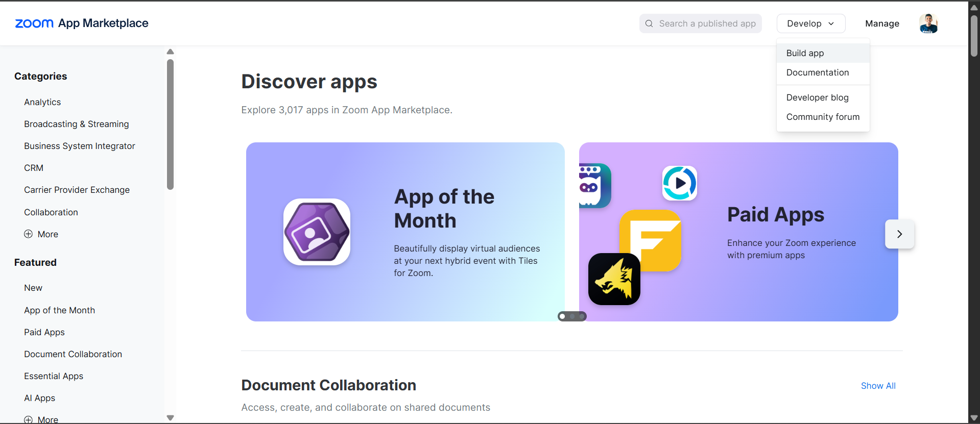Choose Build app from the Develop menu
The width and height of the screenshot is (980, 424).
(823, 53)
